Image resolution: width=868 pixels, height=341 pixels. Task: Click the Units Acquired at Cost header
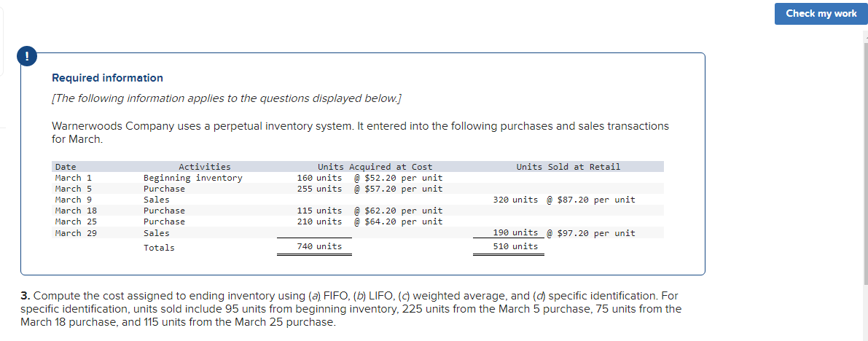click(x=375, y=167)
